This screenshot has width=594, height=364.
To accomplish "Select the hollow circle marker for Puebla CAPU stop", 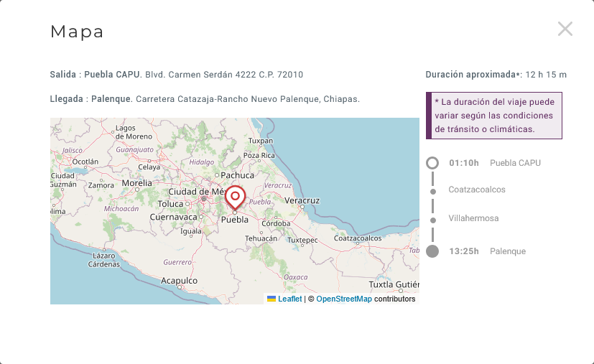I will coord(432,163).
